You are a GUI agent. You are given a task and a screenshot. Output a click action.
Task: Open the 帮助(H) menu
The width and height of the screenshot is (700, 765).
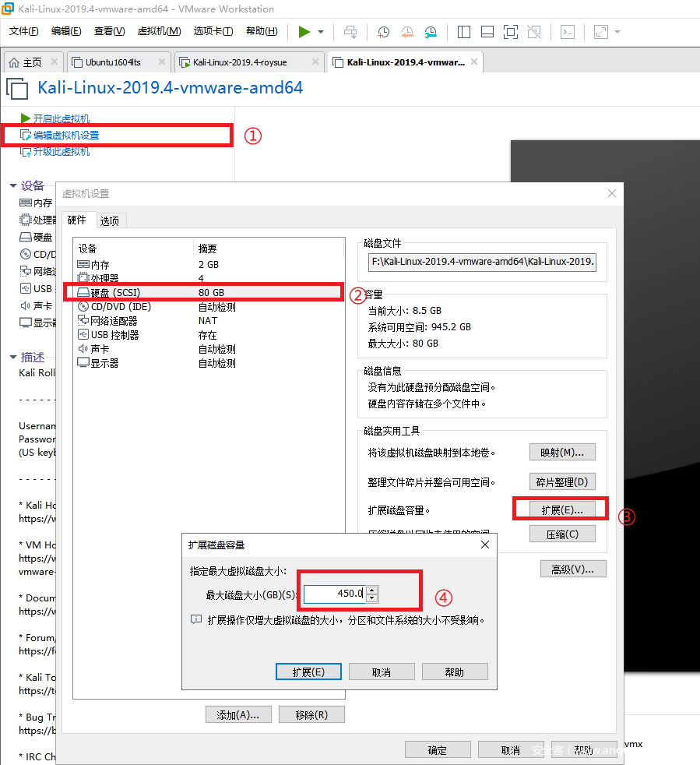coord(262,31)
